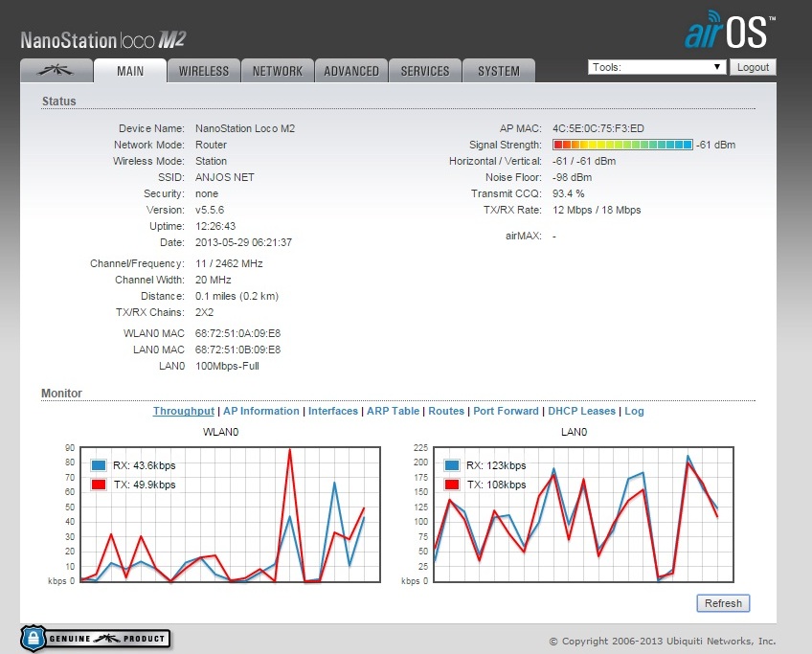
Task: Open the Port Forward link
Action: point(506,411)
